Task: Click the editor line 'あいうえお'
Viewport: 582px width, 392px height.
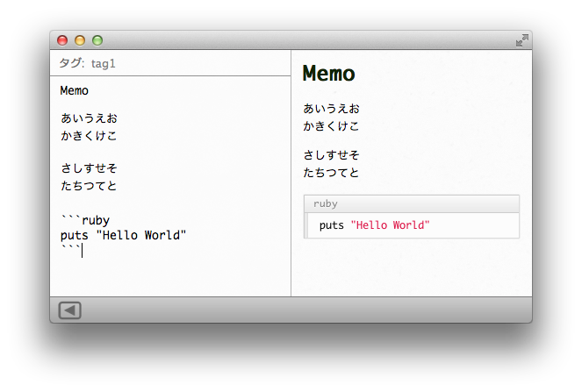Action: click(89, 118)
